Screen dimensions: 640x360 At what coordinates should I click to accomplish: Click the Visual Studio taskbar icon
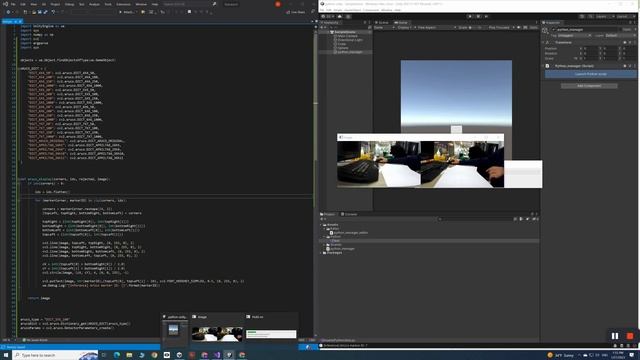217,355
